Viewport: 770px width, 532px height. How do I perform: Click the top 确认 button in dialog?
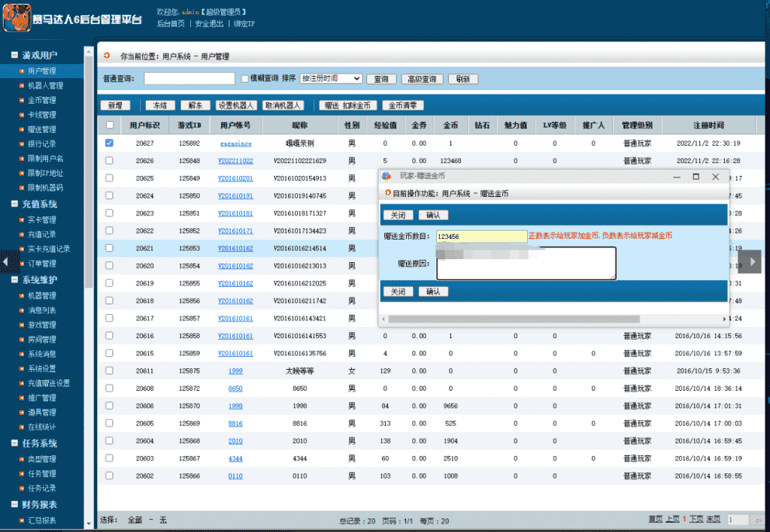point(433,215)
